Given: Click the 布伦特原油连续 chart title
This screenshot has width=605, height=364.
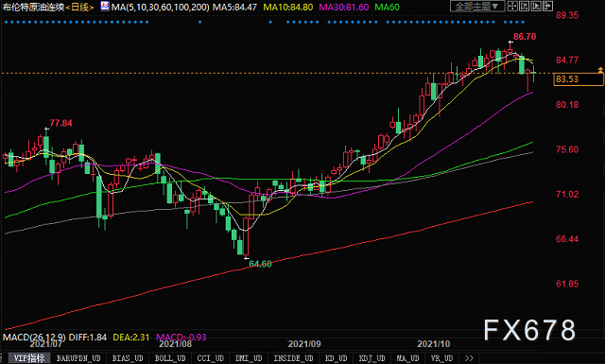Looking at the screenshot, I should [x=33, y=7].
